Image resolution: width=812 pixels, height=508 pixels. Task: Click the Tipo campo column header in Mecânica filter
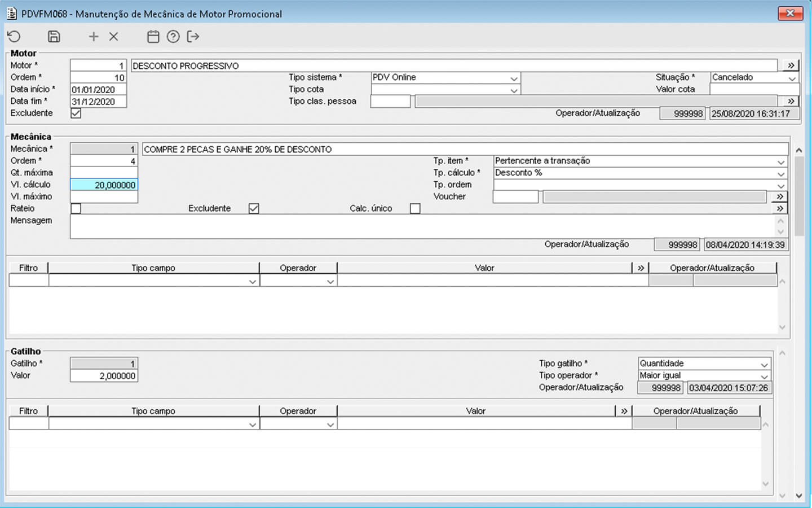click(x=153, y=268)
